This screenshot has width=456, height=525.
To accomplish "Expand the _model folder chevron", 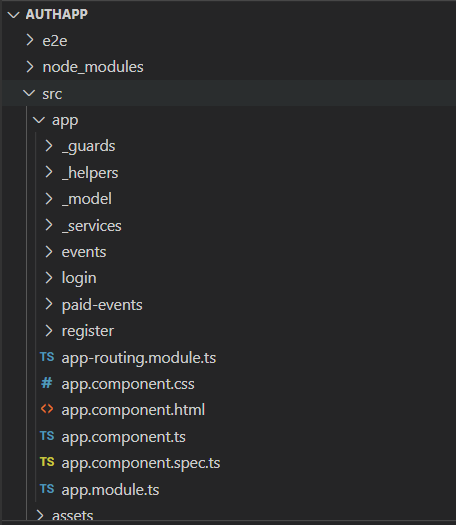I will tap(49, 199).
